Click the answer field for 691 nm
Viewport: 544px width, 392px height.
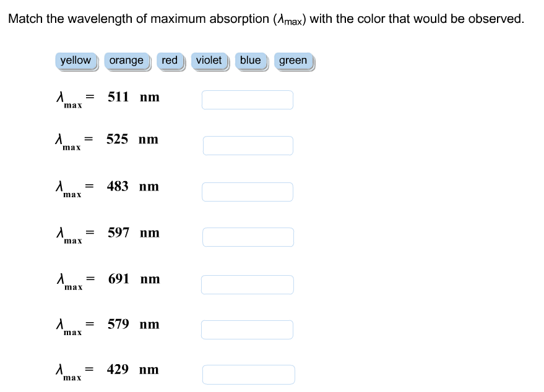tap(247, 284)
